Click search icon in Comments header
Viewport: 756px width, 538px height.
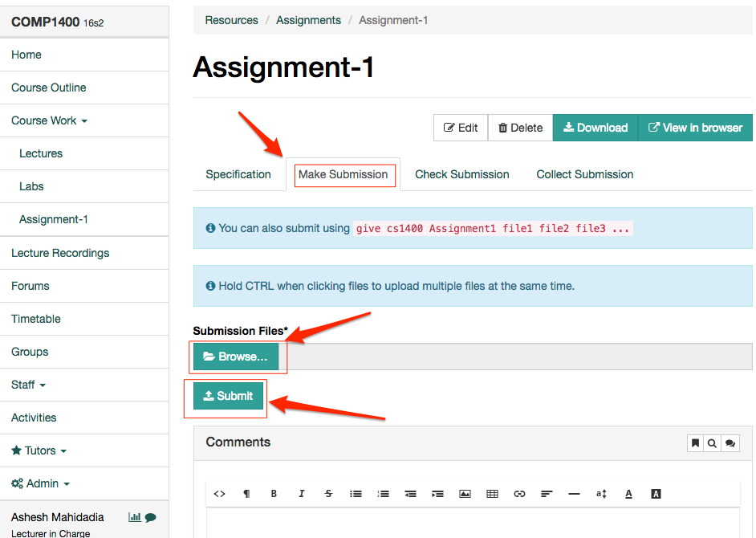pyautogui.click(x=712, y=443)
